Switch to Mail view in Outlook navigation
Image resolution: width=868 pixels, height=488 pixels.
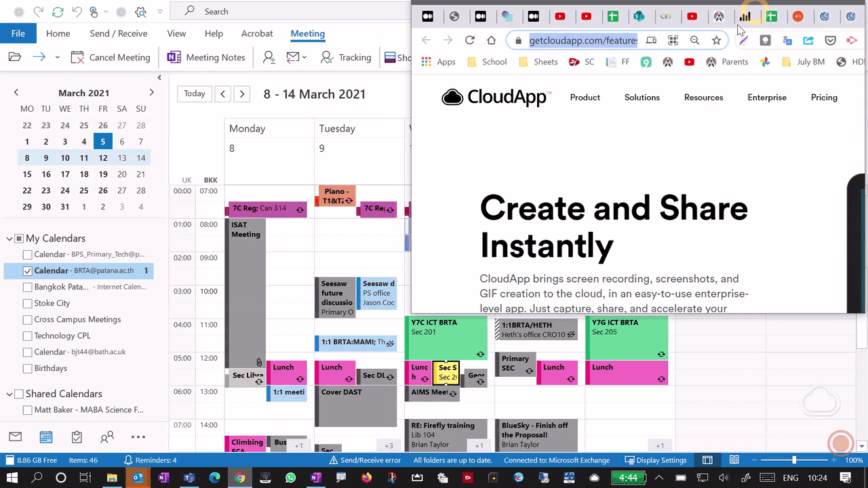tap(15, 437)
